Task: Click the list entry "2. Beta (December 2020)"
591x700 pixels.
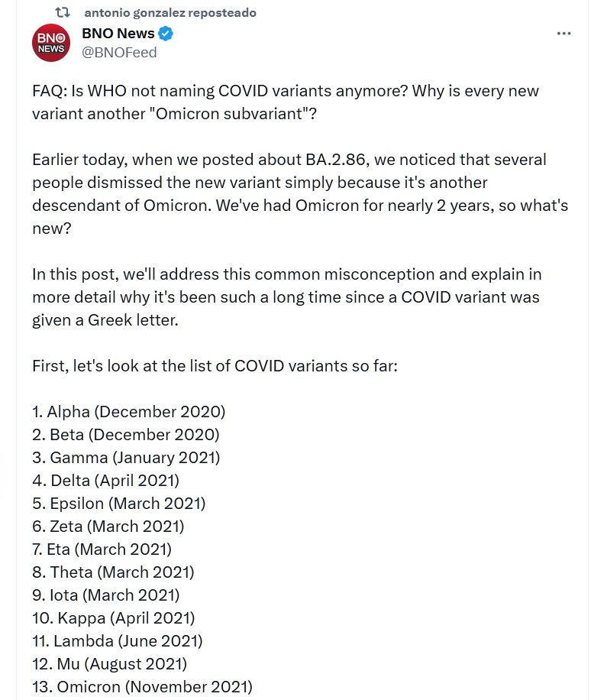Action: [x=126, y=435]
